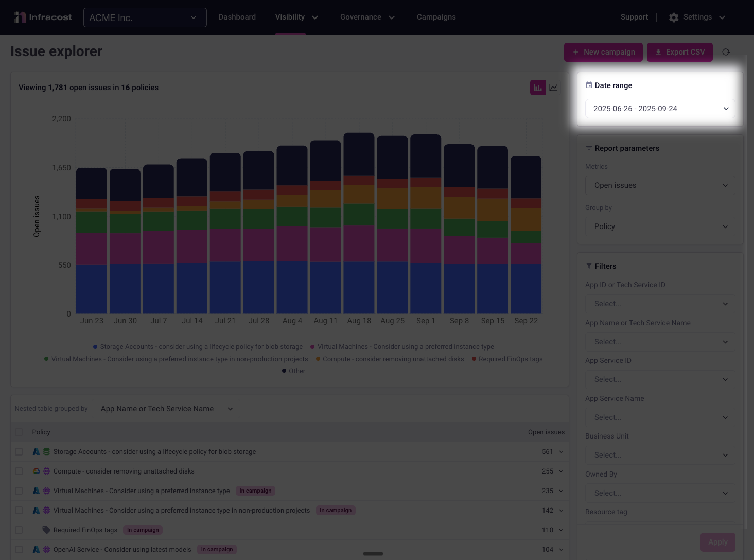Switch chart to line chart view
Image resolution: width=754 pixels, height=560 pixels.
[553, 87]
